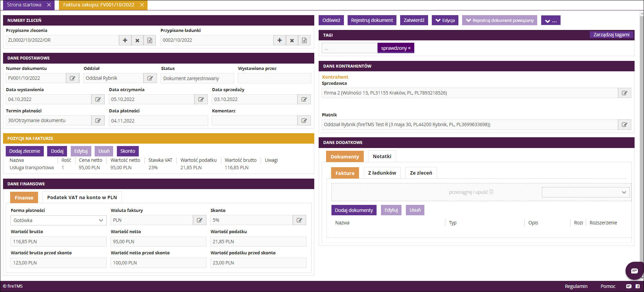This screenshot has height=292, width=644.
Task: Open Pomoc link in footer
Action: [x=608, y=286]
